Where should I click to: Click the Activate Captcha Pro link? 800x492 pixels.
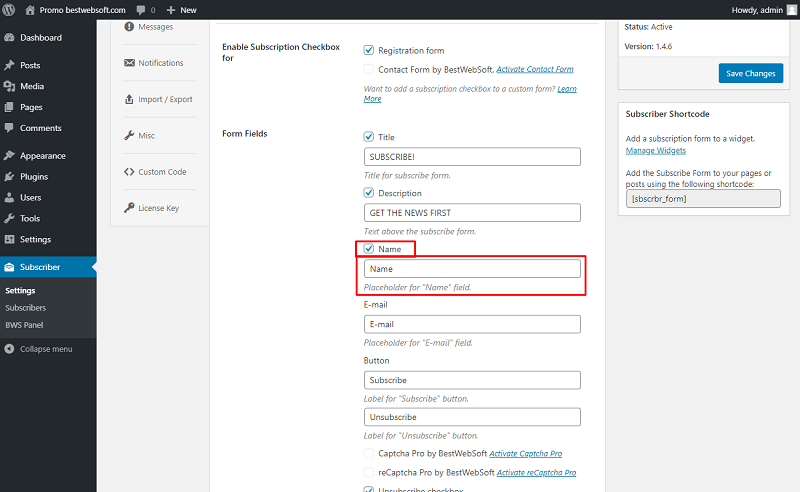pyautogui.click(x=526, y=453)
